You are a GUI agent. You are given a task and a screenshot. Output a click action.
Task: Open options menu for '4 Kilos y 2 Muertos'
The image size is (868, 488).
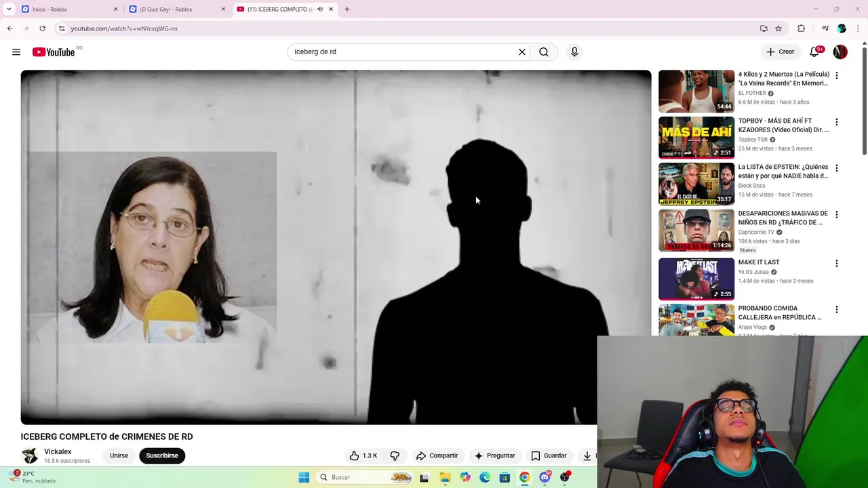(837, 75)
